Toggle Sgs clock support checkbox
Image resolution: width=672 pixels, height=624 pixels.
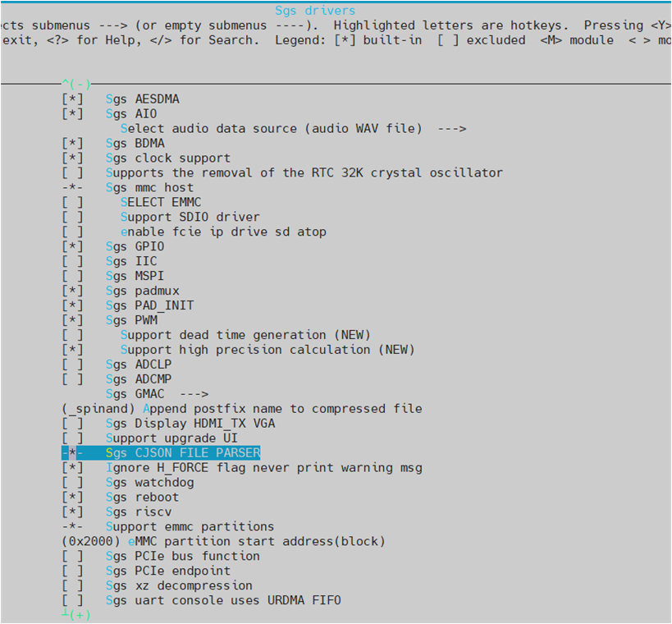[x=72, y=158]
